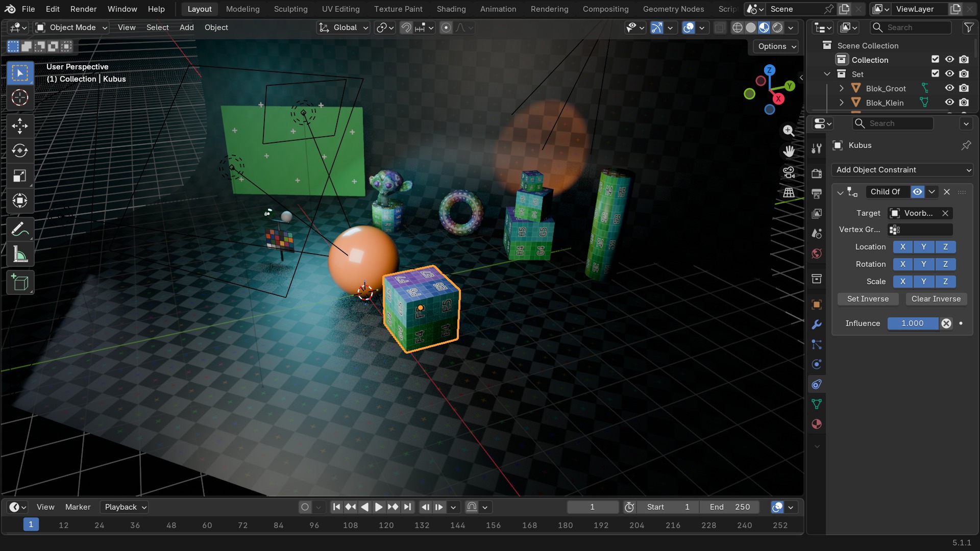Image resolution: width=980 pixels, height=551 pixels.
Task: Click the Clear Inverse button
Action: point(936,299)
